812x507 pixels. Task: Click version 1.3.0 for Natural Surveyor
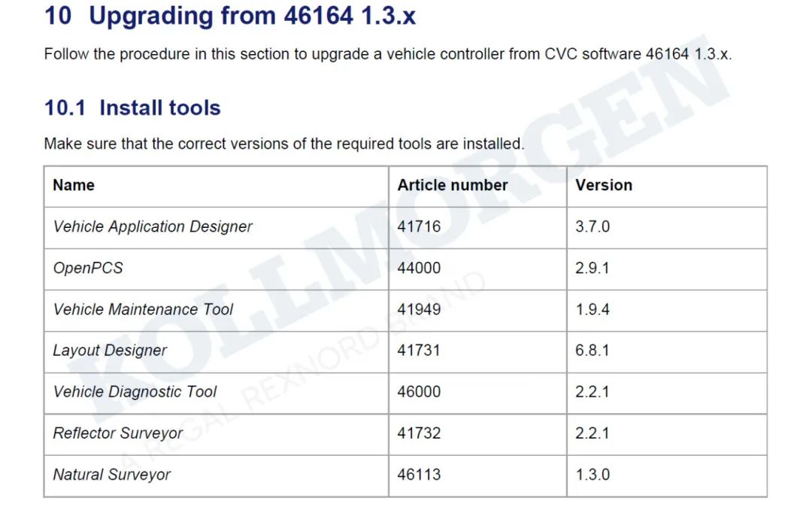(x=592, y=475)
